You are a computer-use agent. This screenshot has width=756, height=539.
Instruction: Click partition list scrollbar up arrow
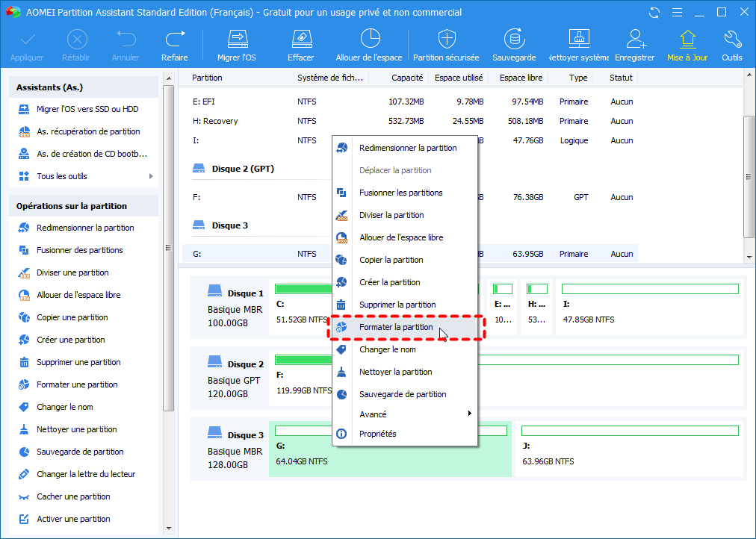point(749,75)
